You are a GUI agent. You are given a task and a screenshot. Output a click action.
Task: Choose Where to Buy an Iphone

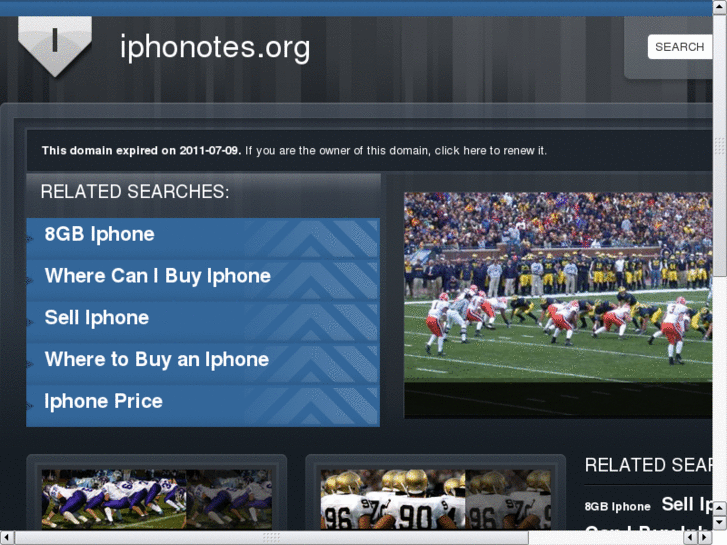pos(157,359)
